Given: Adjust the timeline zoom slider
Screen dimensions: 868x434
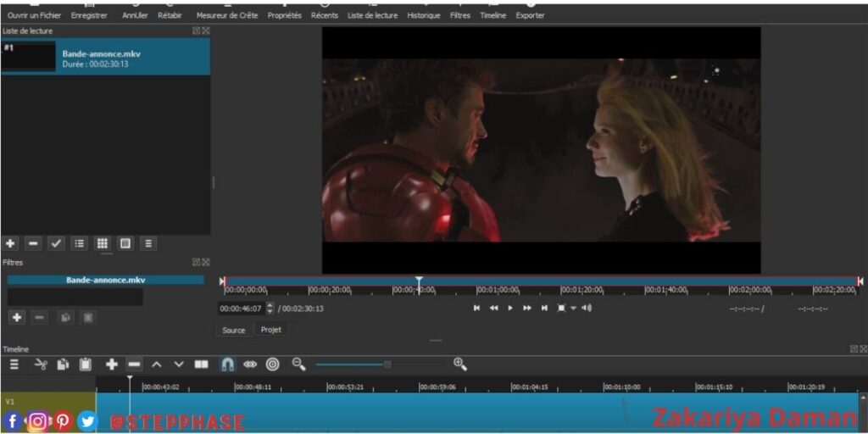Looking at the screenshot, I should pyautogui.click(x=387, y=364).
